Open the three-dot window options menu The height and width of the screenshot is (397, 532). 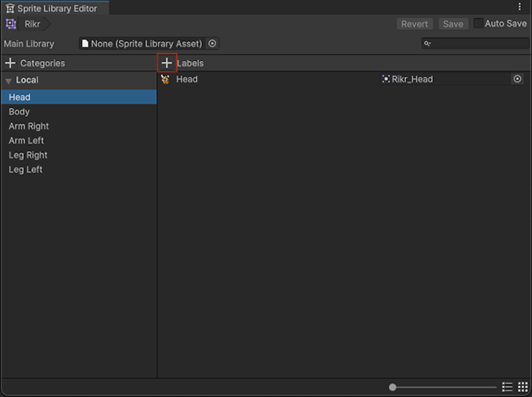click(520, 7)
